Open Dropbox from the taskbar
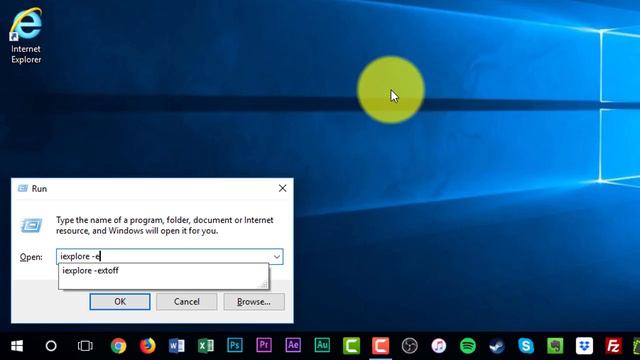Image resolution: width=640 pixels, height=360 pixels. (x=584, y=346)
